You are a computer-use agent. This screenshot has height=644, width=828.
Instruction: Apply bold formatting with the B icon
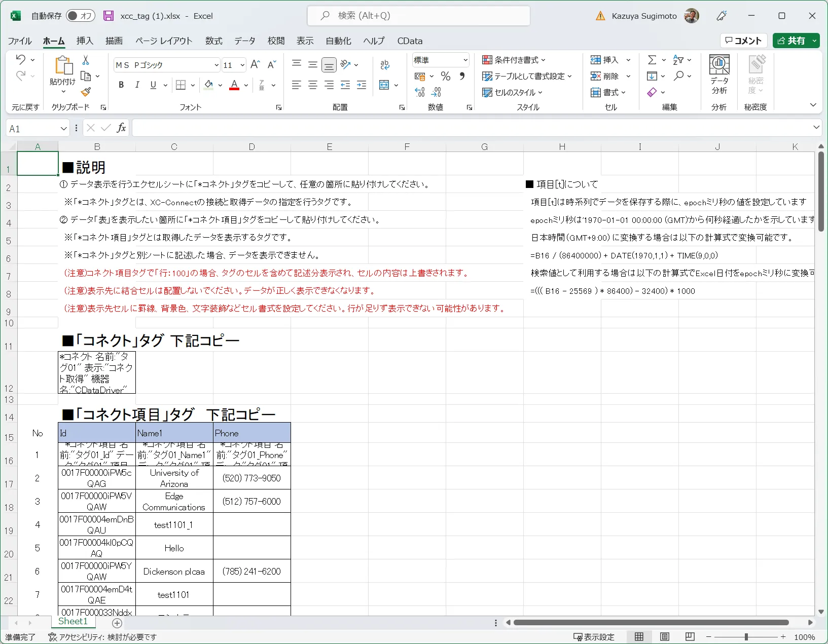[x=121, y=85]
